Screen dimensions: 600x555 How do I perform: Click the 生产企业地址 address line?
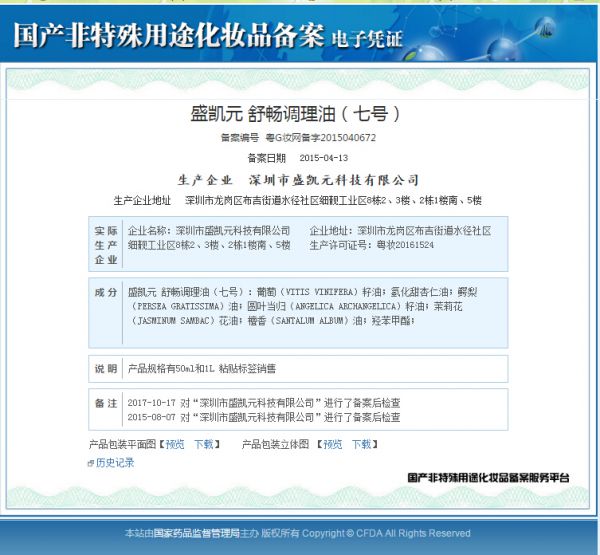298,200
